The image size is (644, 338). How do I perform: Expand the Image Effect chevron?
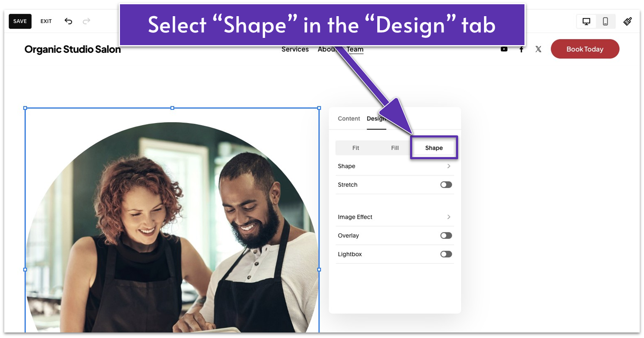click(449, 217)
